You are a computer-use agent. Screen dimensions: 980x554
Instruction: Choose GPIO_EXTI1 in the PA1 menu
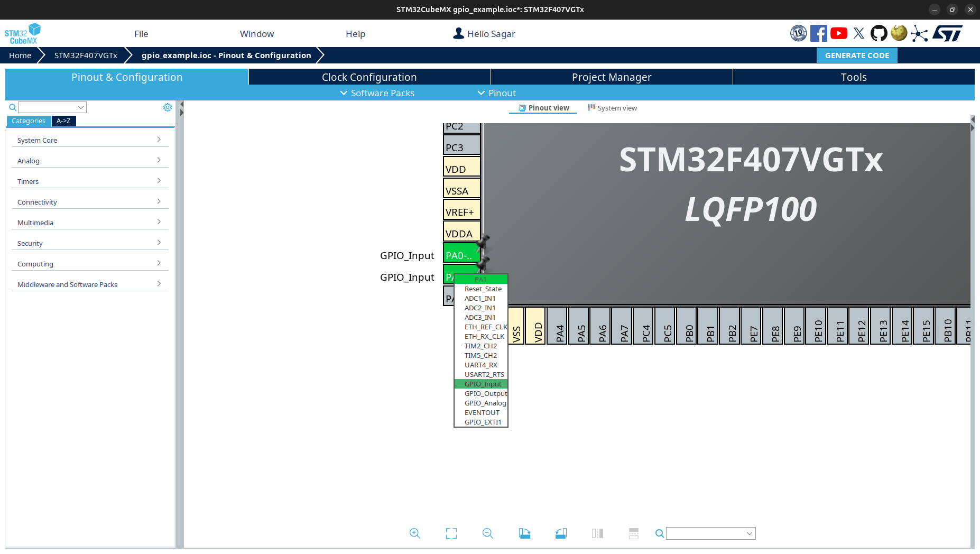(481, 422)
